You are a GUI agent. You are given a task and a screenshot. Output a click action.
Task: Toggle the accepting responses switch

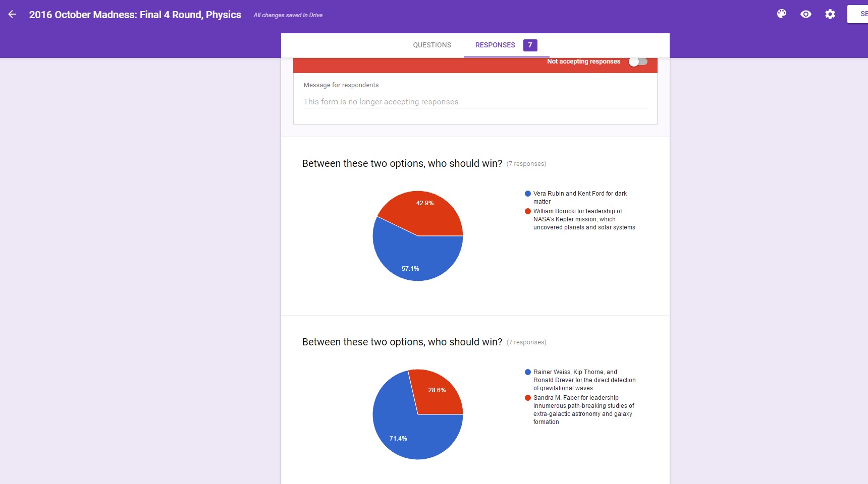point(638,62)
